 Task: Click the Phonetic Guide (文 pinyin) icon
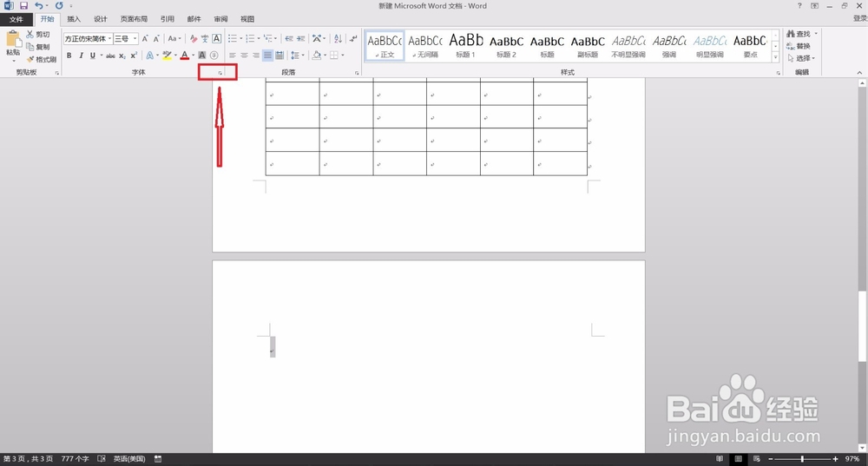(205, 39)
